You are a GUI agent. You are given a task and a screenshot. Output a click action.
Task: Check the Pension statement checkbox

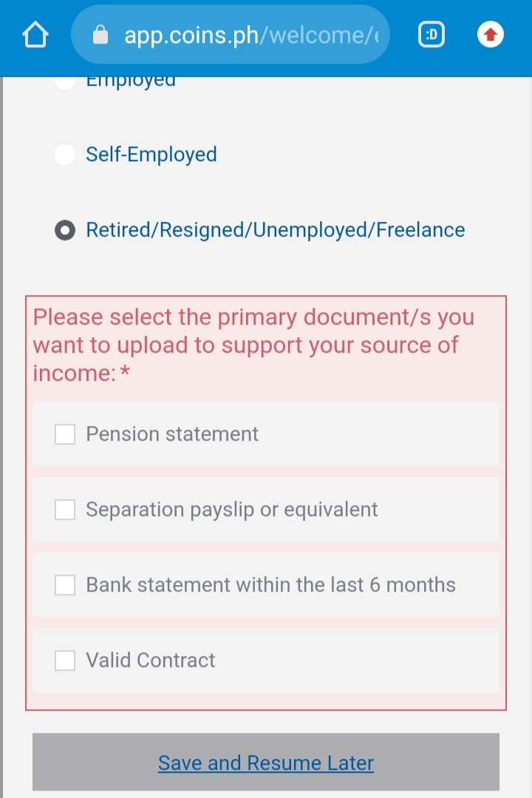point(65,434)
